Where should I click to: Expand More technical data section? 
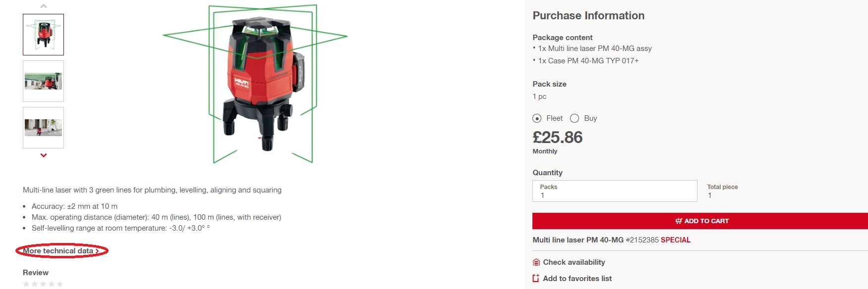pos(59,251)
